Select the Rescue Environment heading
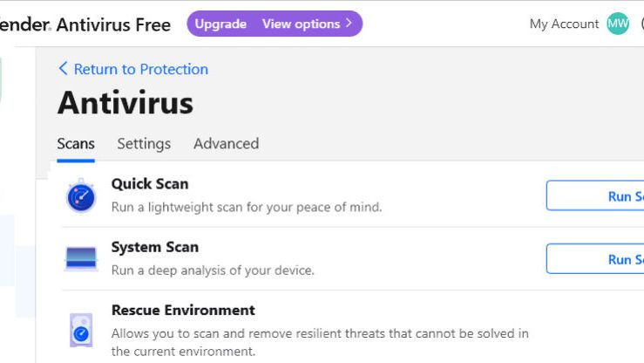The image size is (644, 363). (x=183, y=310)
